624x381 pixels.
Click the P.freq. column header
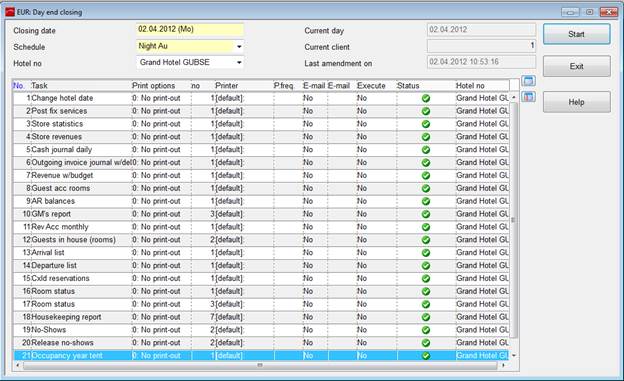[x=288, y=86]
